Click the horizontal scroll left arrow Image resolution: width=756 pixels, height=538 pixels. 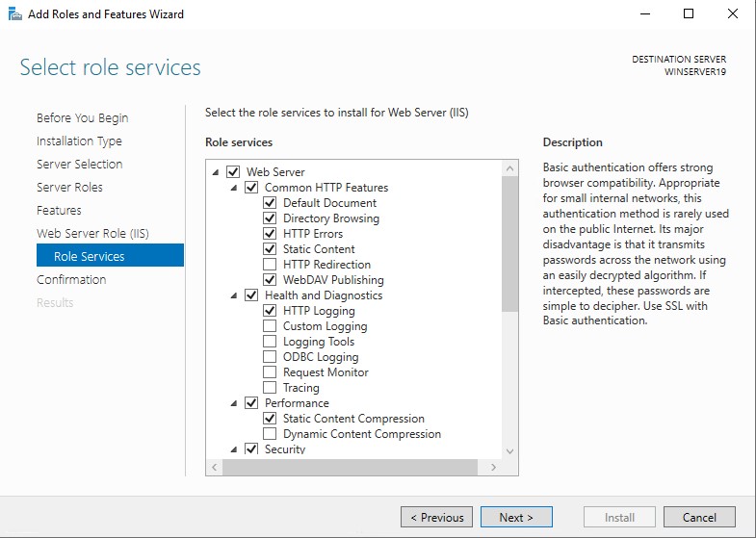point(215,467)
